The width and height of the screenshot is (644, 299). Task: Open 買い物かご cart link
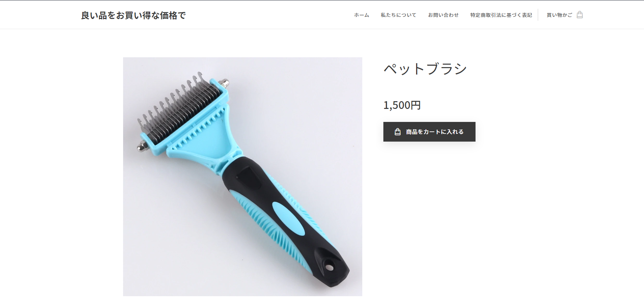coord(559,15)
